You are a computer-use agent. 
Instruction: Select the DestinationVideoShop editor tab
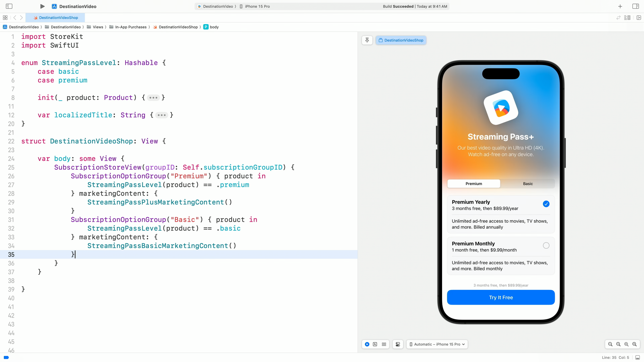coord(55,18)
